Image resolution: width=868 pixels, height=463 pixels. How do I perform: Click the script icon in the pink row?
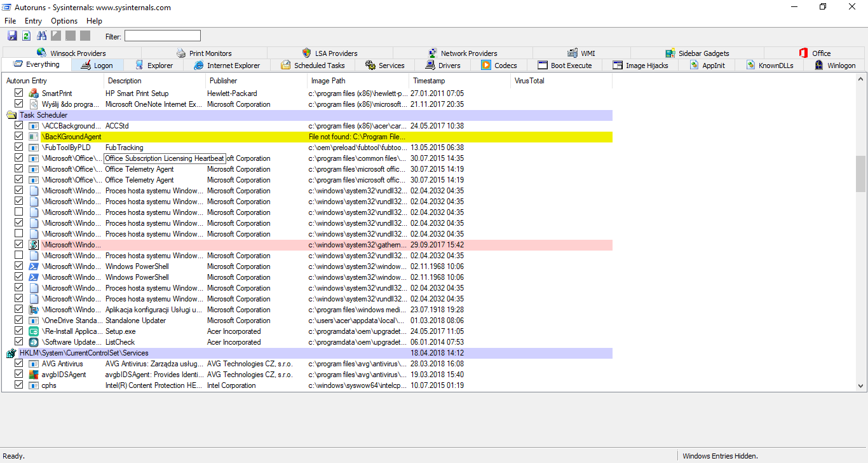pos(34,245)
